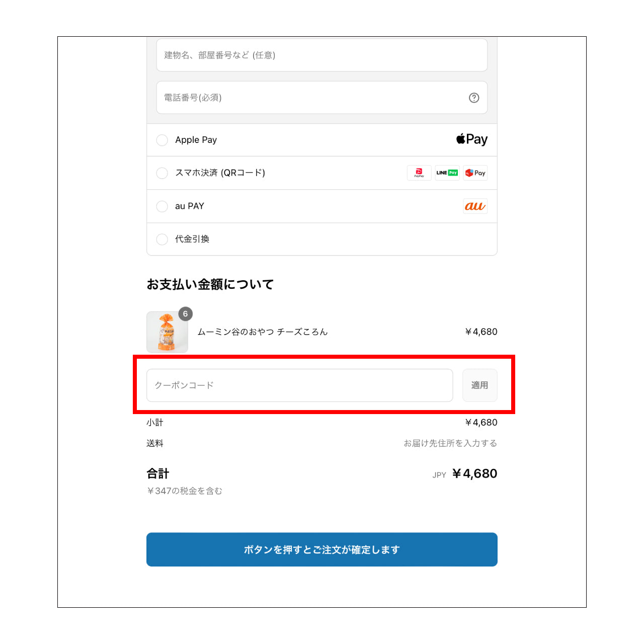The image size is (644, 644).
Task: Select the 代金引換 radio button
Action: (x=162, y=239)
